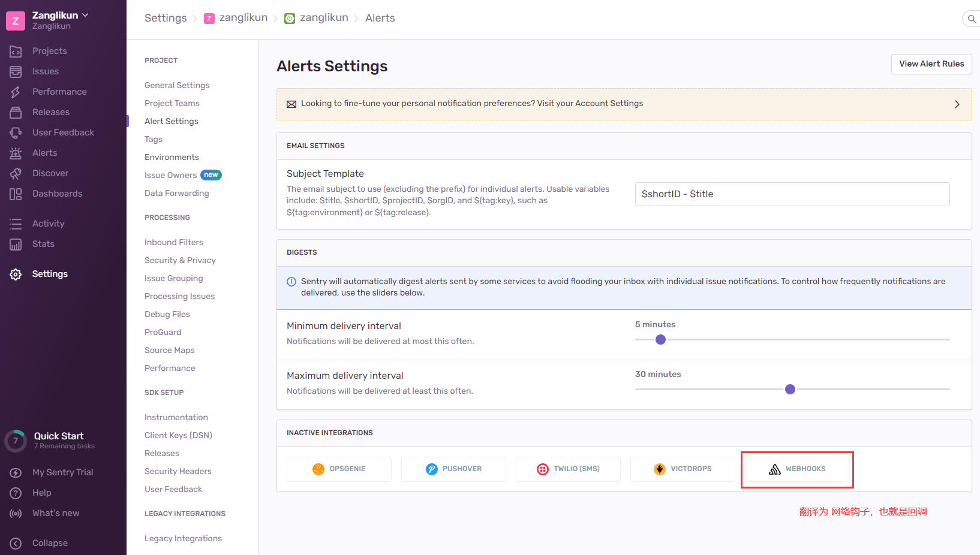The width and height of the screenshot is (980, 555).
Task: Open Issue Owners settings page
Action: point(170,176)
